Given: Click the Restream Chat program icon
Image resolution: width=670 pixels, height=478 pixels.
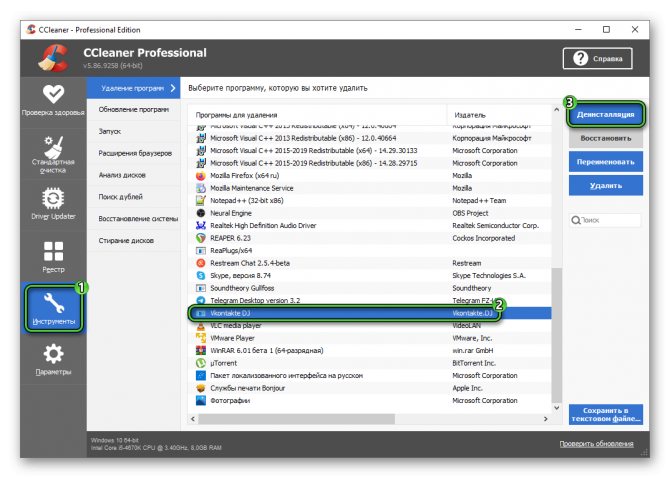Looking at the screenshot, I should pyautogui.click(x=200, y=263).
